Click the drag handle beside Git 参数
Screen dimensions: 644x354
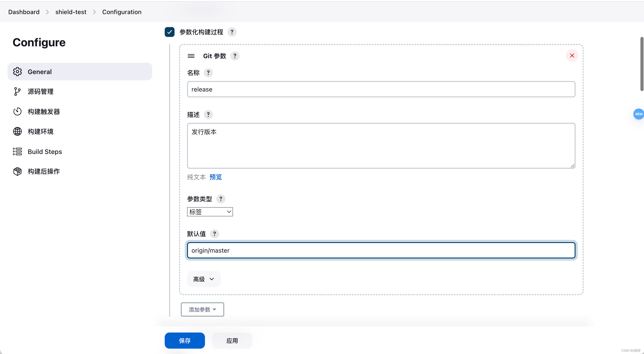(x=191, y=56)
